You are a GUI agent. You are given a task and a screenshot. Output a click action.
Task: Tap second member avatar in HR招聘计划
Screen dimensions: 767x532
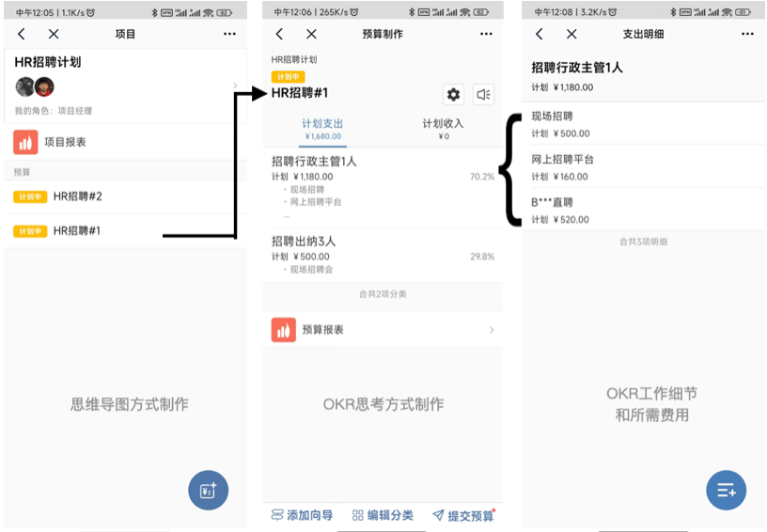44,87
